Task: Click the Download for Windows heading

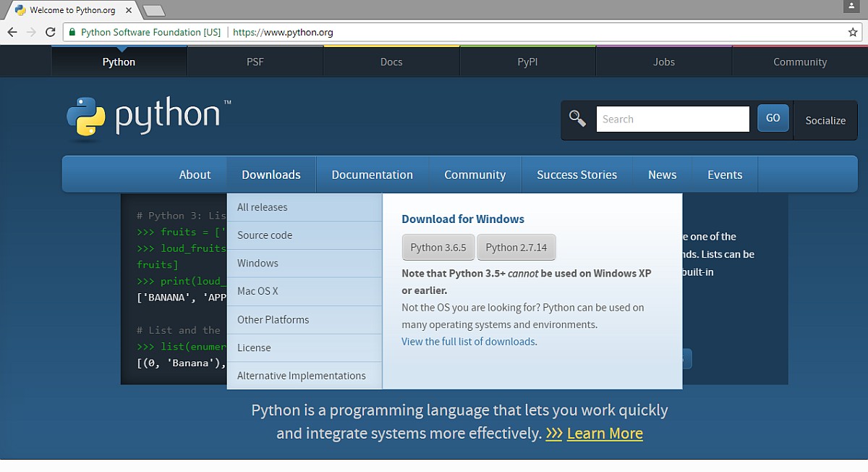Action: (463, 219)
